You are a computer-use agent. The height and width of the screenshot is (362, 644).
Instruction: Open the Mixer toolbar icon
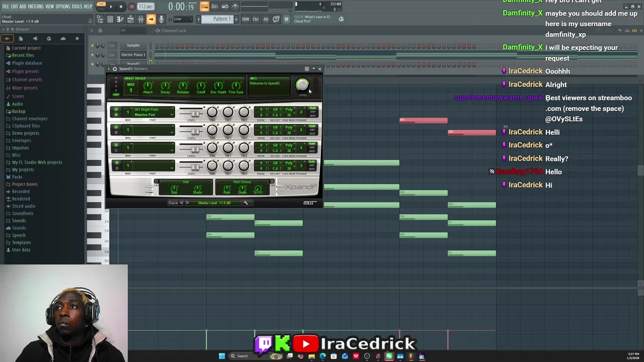point(140,19)
